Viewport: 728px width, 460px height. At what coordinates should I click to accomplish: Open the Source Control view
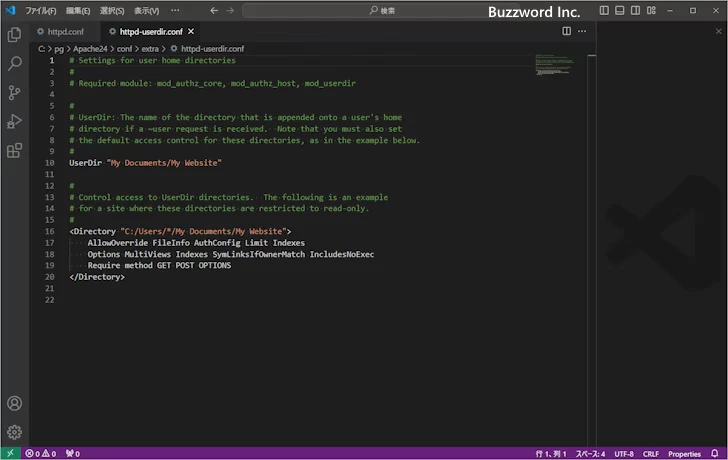pyautogui.click(x=14, y=92)
